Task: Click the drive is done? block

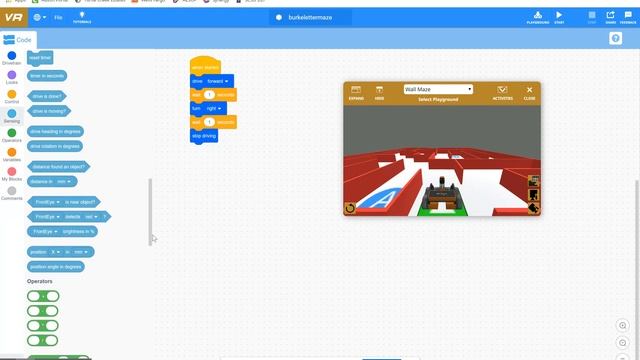Action: tap(47, 96)
